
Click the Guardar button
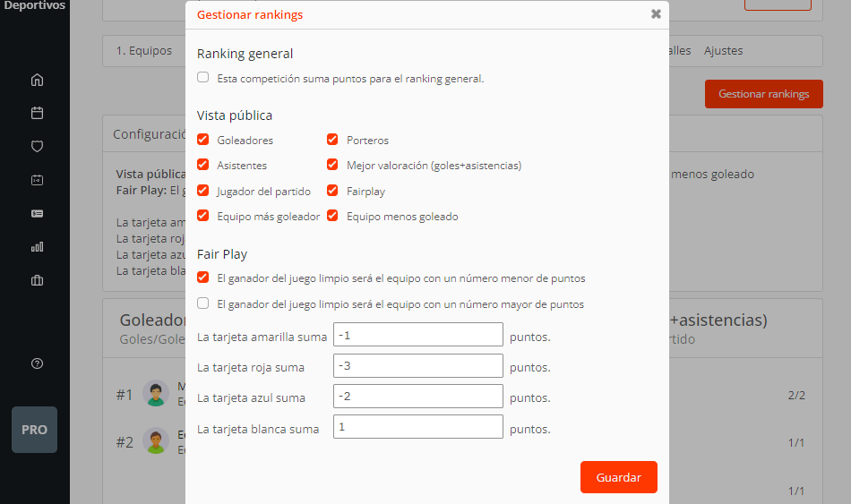tap(618, 477)
